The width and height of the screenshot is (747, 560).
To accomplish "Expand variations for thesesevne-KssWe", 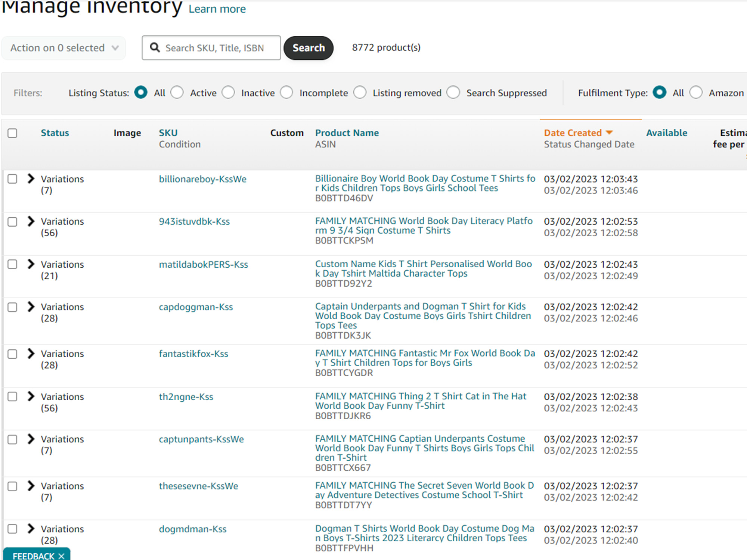I will pyautogui.click(x=31, y=486).
